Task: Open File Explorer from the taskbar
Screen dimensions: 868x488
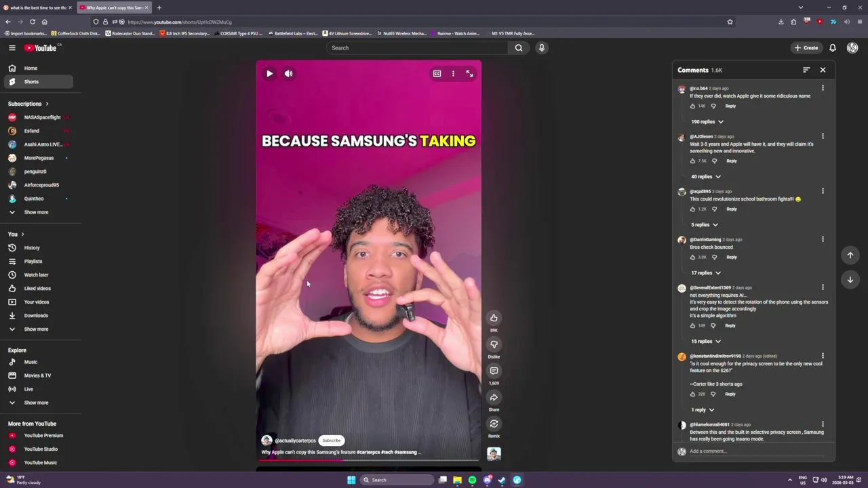Action: 457,480
